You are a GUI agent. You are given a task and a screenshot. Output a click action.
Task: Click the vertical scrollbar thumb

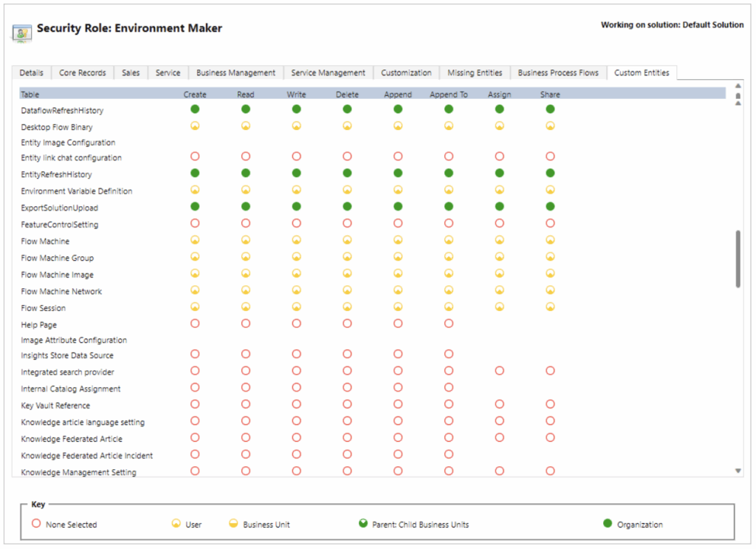click(x=738, y=259)
